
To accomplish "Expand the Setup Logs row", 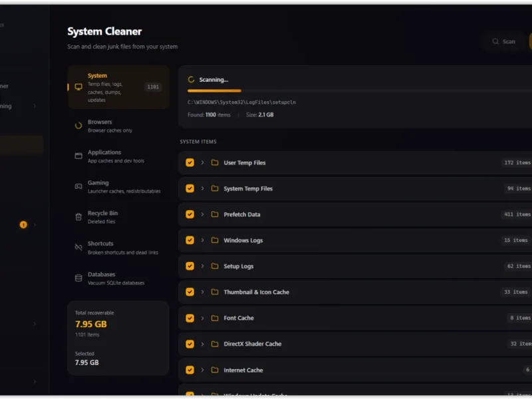I will (203, 266).
